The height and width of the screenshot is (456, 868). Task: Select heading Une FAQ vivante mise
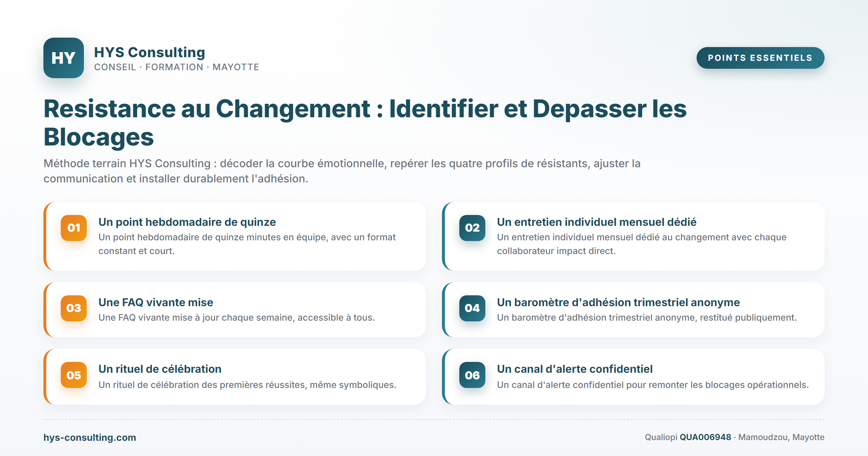156,302
